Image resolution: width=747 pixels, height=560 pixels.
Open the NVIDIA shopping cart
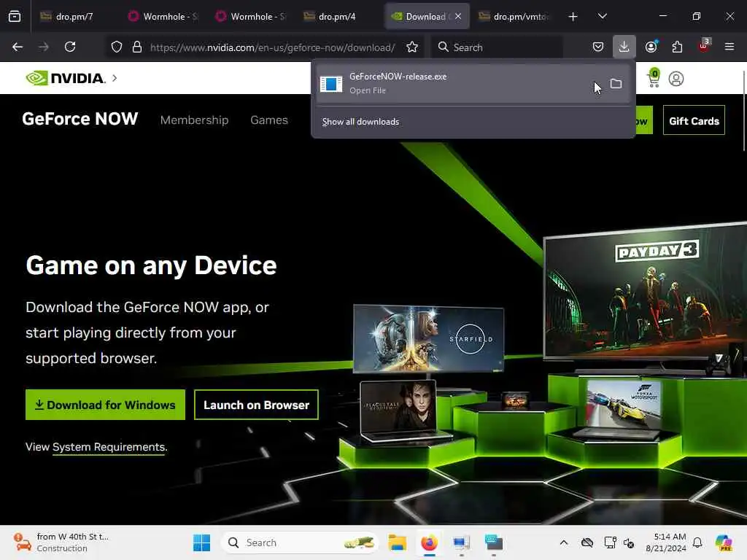tap(654, 78)
